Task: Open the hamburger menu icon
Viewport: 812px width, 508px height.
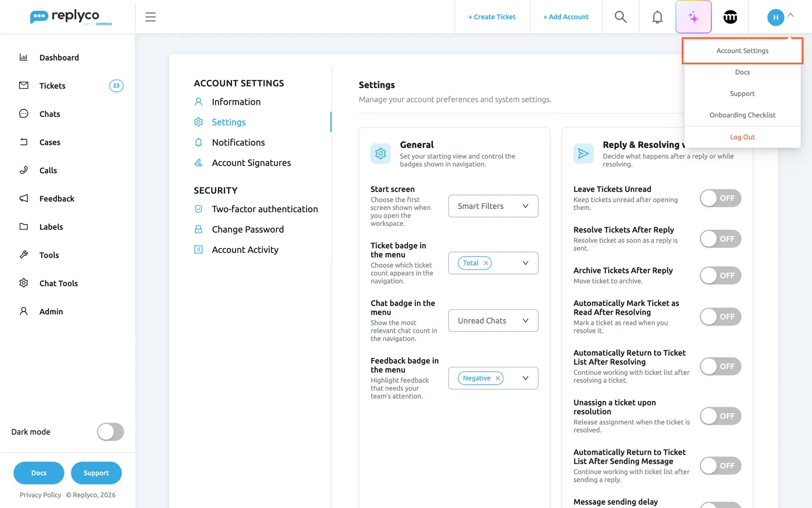Action: coord(150,17)
